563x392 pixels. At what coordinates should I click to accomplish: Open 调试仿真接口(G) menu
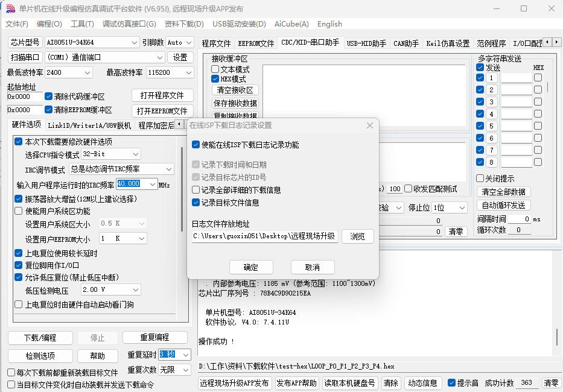click(129, 24)
